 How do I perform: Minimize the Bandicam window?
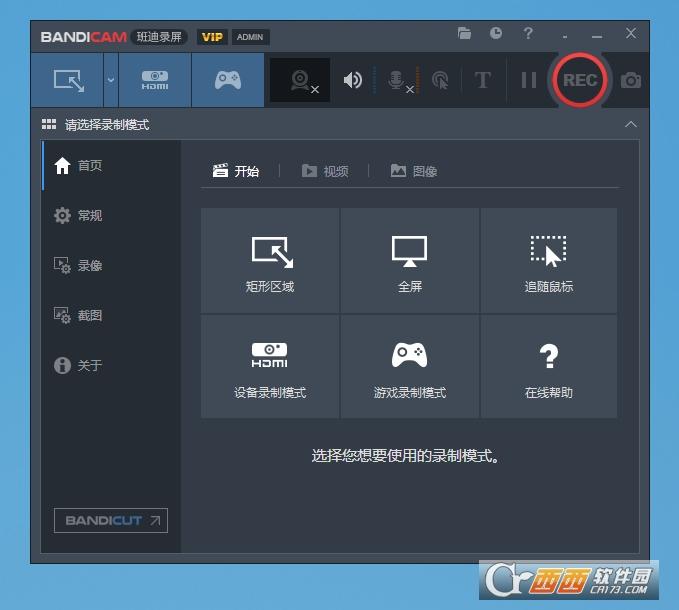(x=597, y=36)
